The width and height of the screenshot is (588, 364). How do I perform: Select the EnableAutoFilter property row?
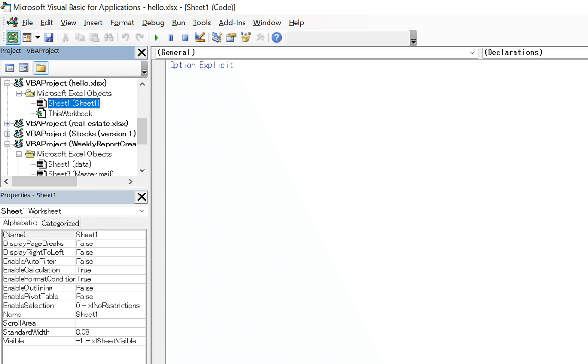[74, 261]
